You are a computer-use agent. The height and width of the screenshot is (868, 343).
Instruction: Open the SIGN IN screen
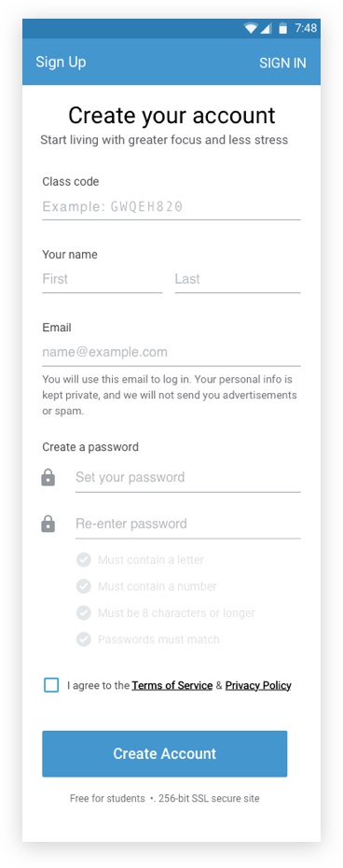[282, 63]
